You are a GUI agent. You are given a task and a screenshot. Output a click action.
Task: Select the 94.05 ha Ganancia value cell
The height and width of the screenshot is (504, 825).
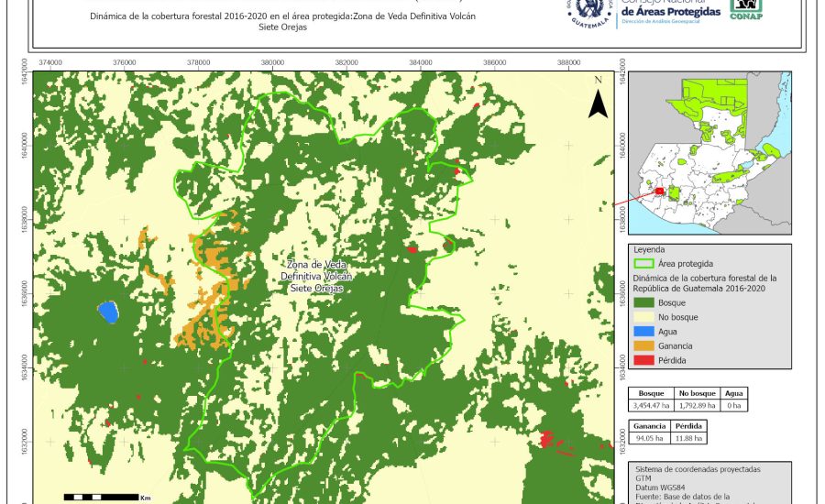point(650,438)
